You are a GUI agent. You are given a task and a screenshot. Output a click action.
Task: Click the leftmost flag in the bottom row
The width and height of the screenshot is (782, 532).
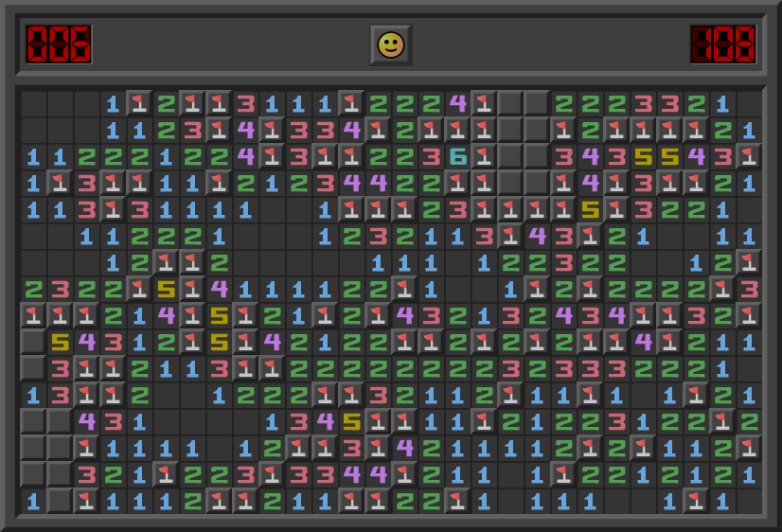pos(87,501)
